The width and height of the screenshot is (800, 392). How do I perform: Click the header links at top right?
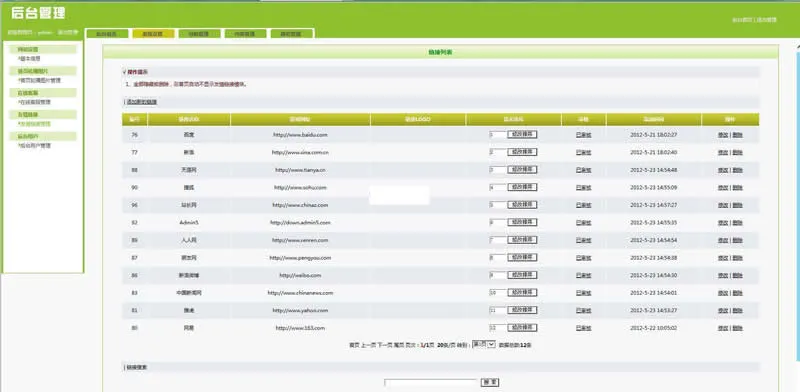pos(755,20)
